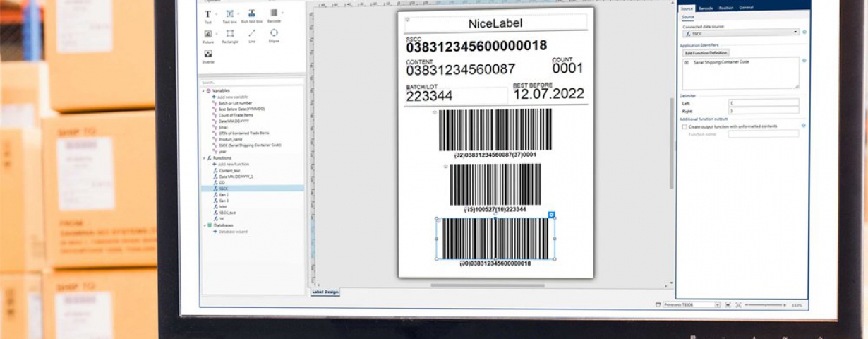
Task: Select Content_text function
Action: click(x=231, y=170)
